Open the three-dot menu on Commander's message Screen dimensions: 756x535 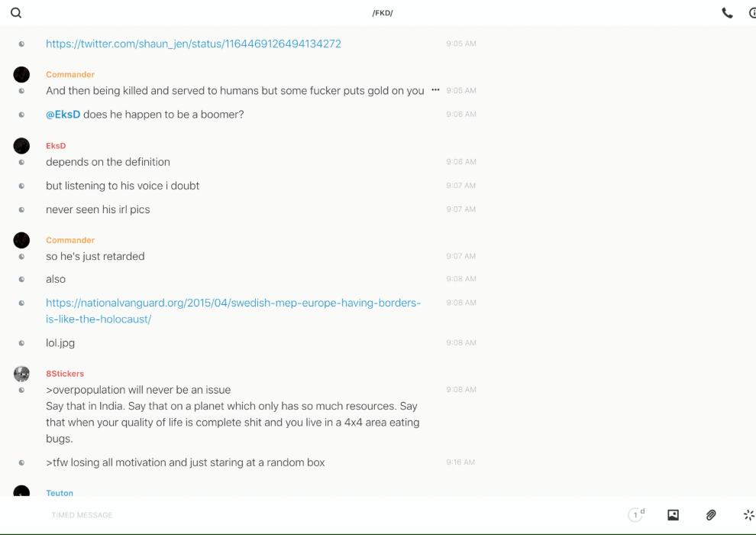435,90
